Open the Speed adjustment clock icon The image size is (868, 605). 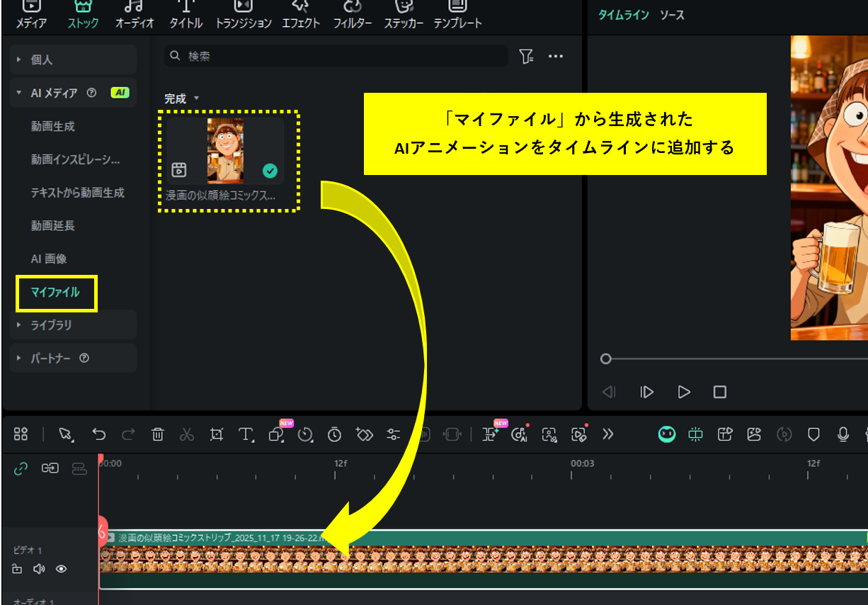(x=305, y=435)
